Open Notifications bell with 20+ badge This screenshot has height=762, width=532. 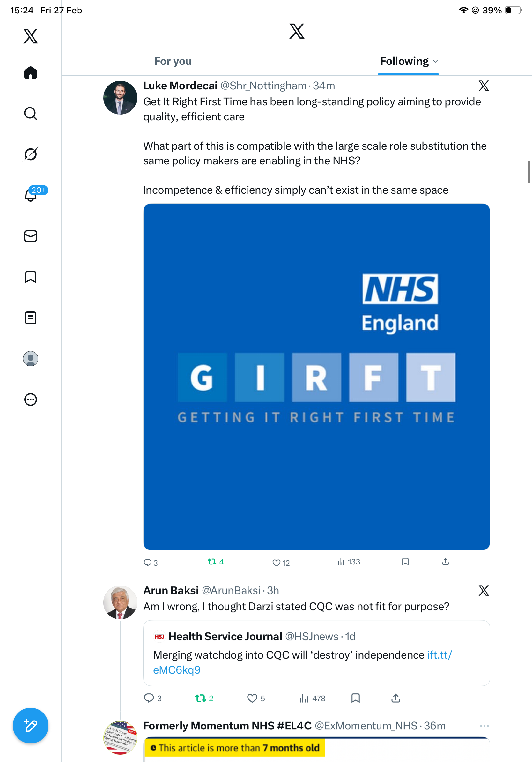pyautogui.click(x=31, y=195)
